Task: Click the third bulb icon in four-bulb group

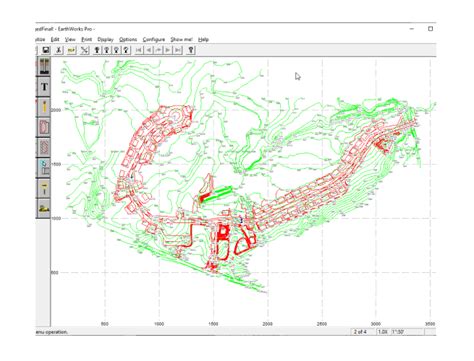Action: [116, 50]
